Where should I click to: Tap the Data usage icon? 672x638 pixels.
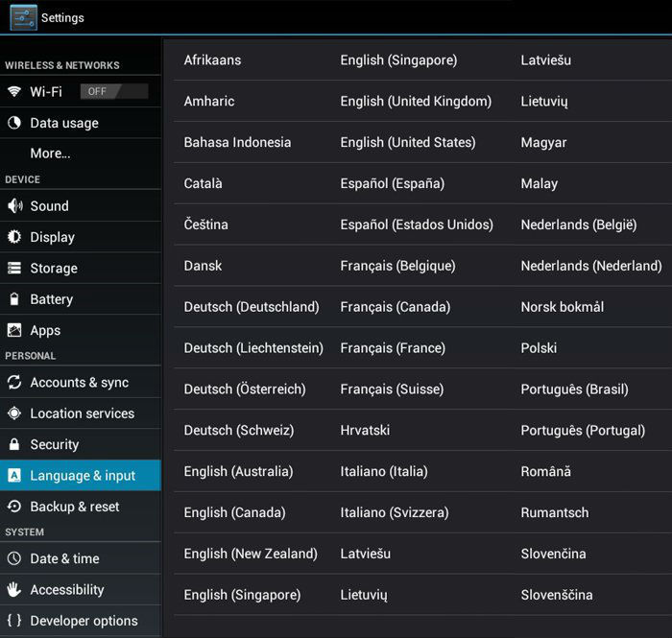14,123
